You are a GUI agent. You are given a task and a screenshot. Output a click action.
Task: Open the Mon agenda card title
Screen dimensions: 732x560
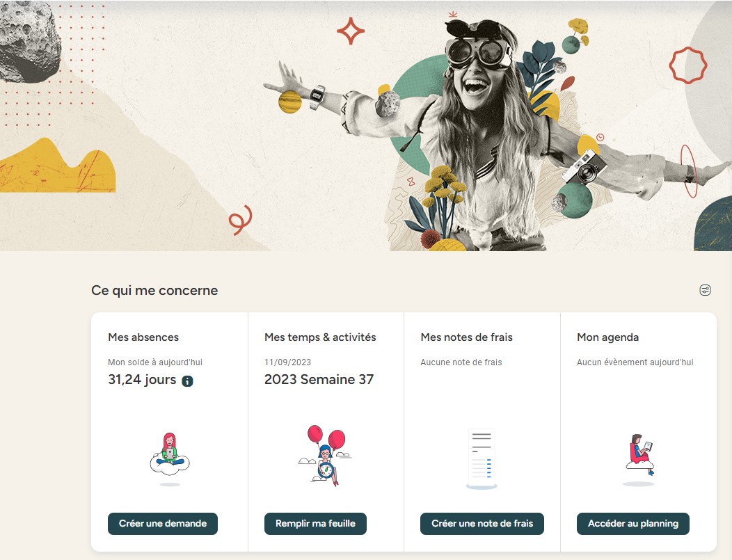[607, 337]
